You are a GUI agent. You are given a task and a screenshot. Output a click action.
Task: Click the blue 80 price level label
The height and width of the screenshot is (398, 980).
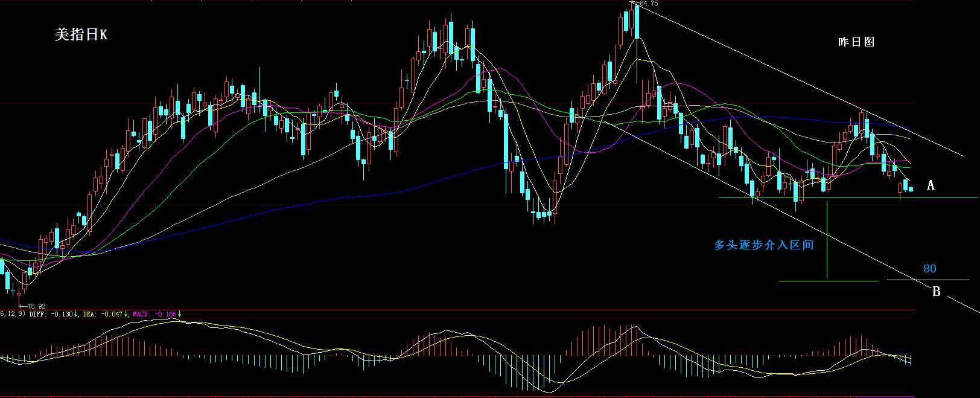930,269
